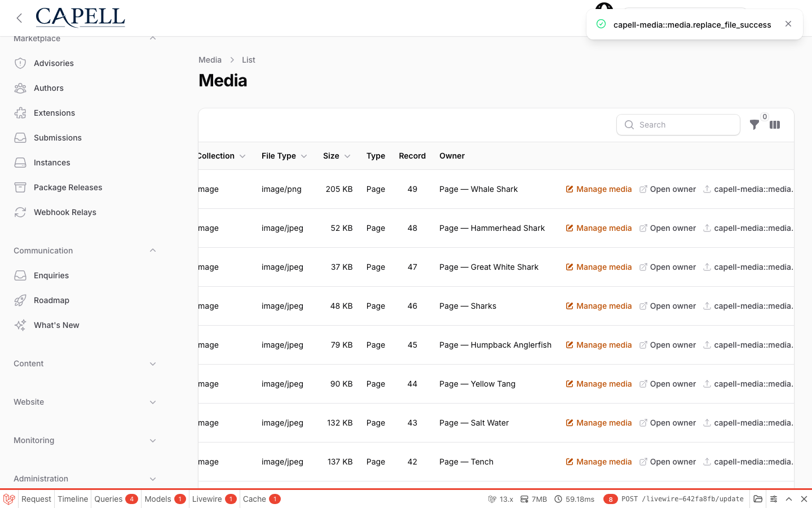Viewport: 812px width, 508px height.
Task: Click the back arrow beside Capell logo
Action: click(19, 18)
